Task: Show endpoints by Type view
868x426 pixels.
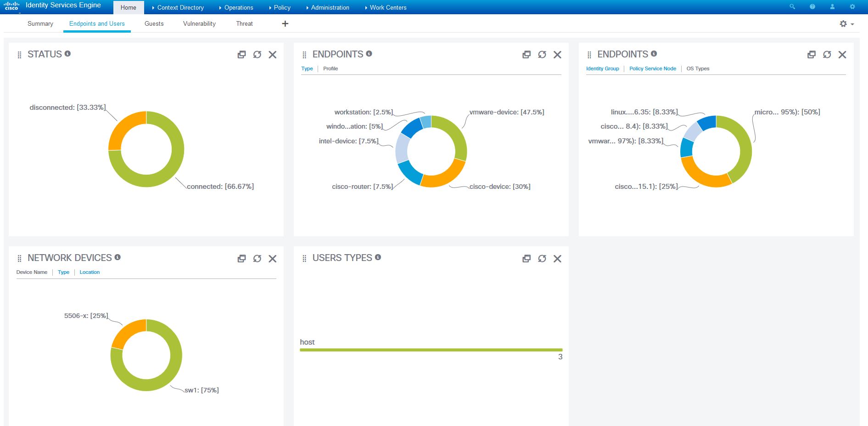Action: pos(307,68)
